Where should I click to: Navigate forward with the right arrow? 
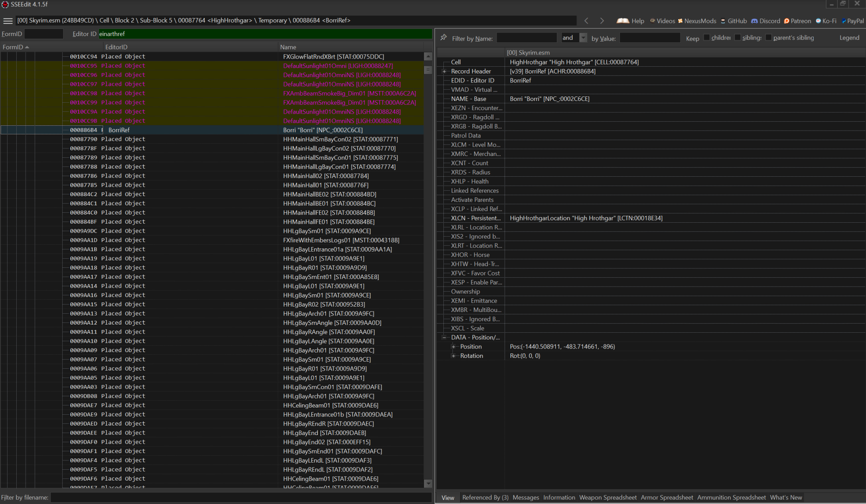click(x=602, y=21)
